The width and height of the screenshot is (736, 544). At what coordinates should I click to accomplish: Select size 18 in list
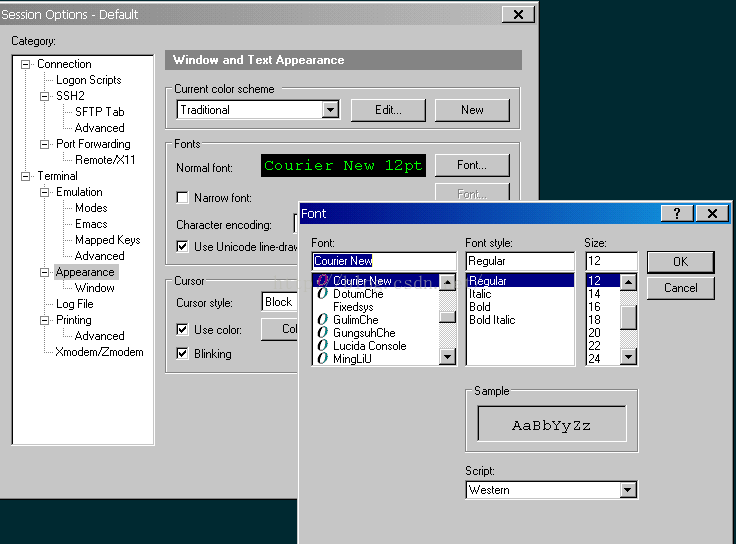tap(594, 320)
